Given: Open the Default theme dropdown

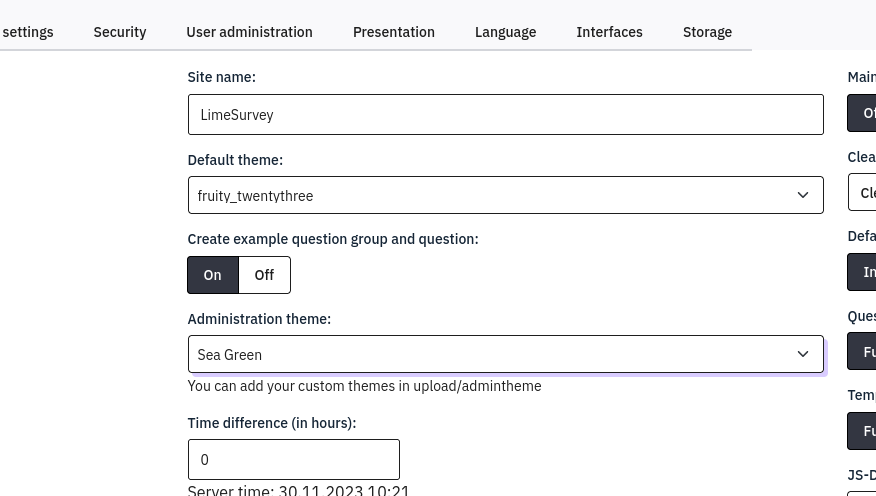Looking at the screenshot, I should point(490,195).
